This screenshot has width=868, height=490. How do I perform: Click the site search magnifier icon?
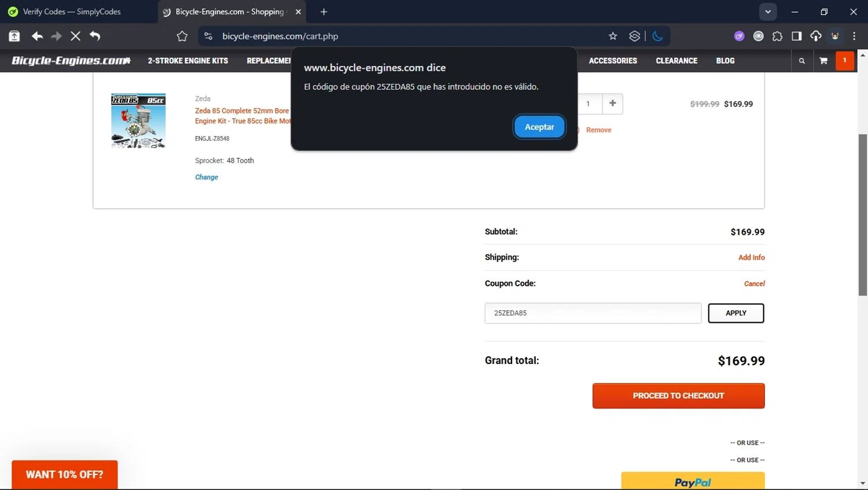(801, 61)
